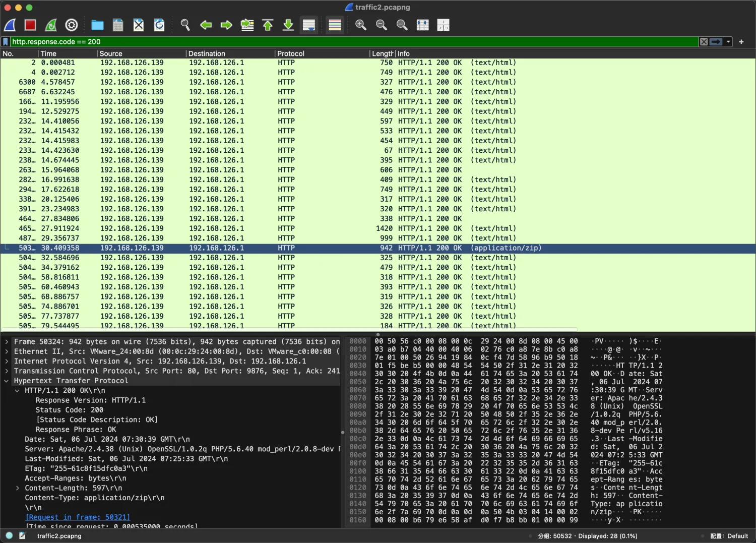This screenshot has height=543, width=756.
Task: Select Last-Modified header line
Action: (x=127, y=459)
